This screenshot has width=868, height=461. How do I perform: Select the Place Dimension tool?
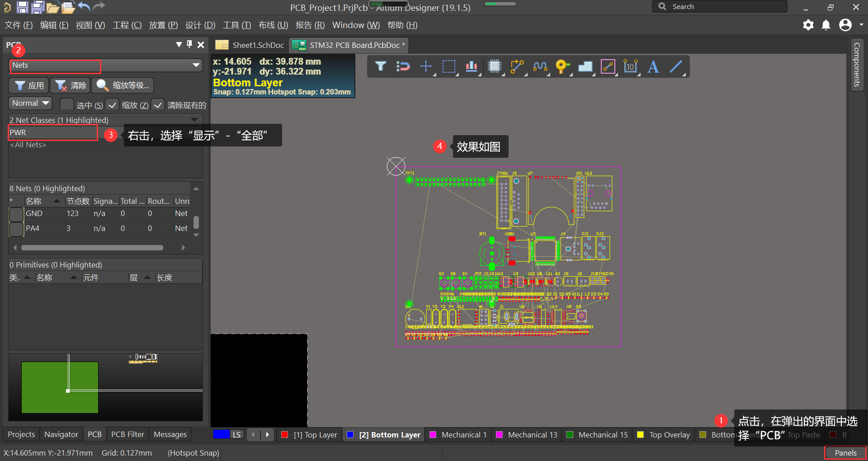[631, 66]
